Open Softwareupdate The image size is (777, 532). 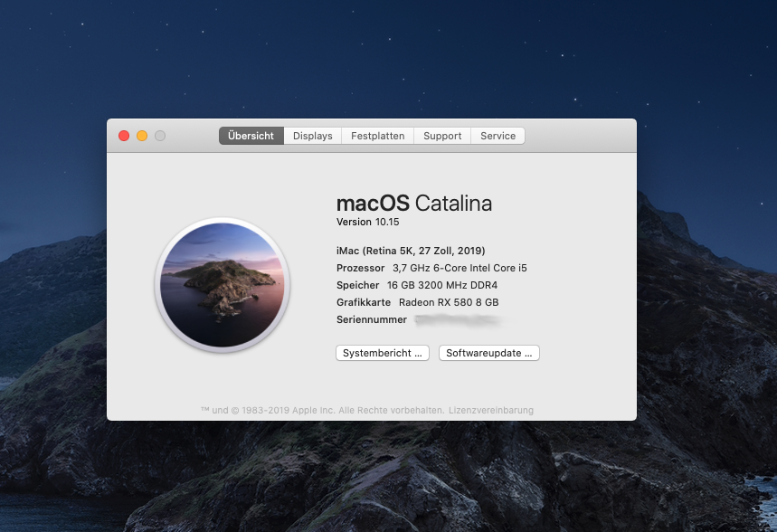[x=489, y=353]
